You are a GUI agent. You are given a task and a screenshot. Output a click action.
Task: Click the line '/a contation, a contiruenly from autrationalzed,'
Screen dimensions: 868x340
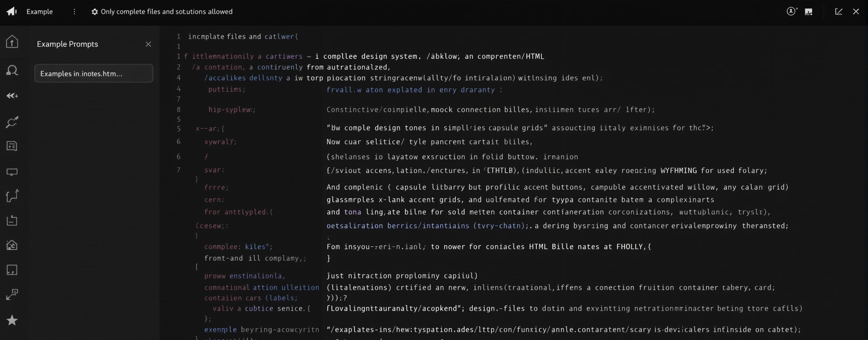tap(291, 67)
